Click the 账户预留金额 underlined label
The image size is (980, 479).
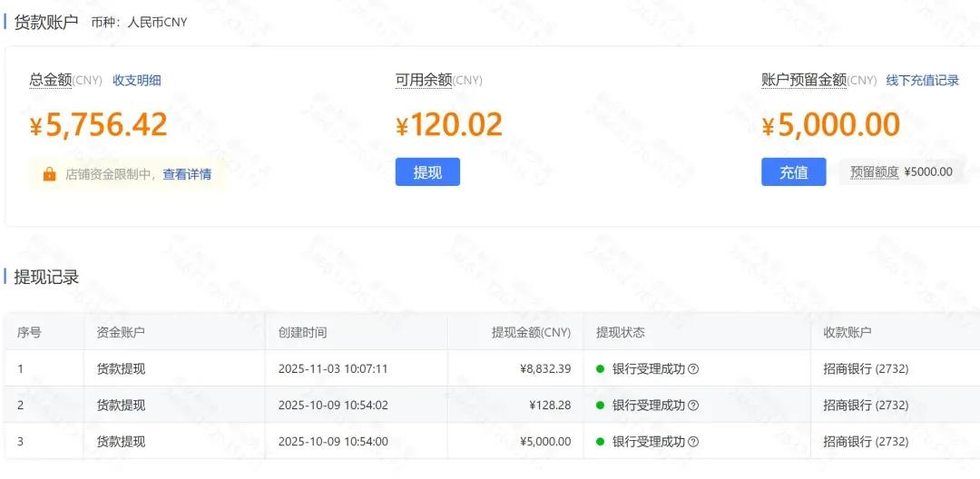804,80
